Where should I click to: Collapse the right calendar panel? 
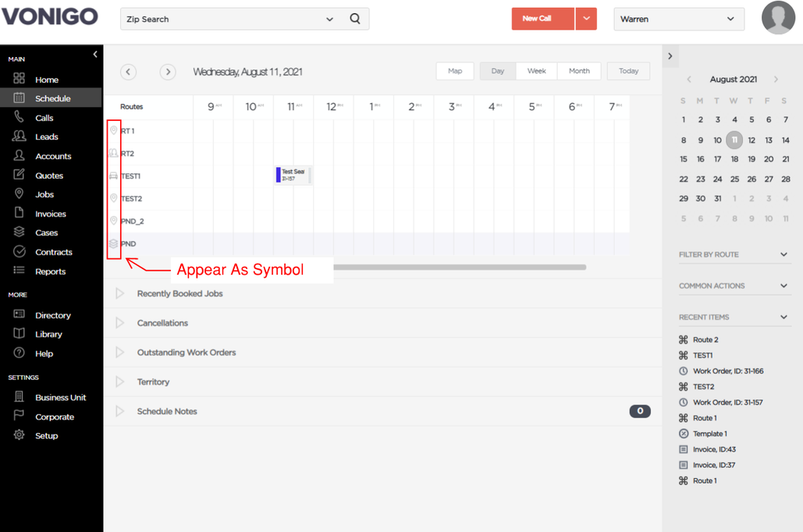(670, 56)
